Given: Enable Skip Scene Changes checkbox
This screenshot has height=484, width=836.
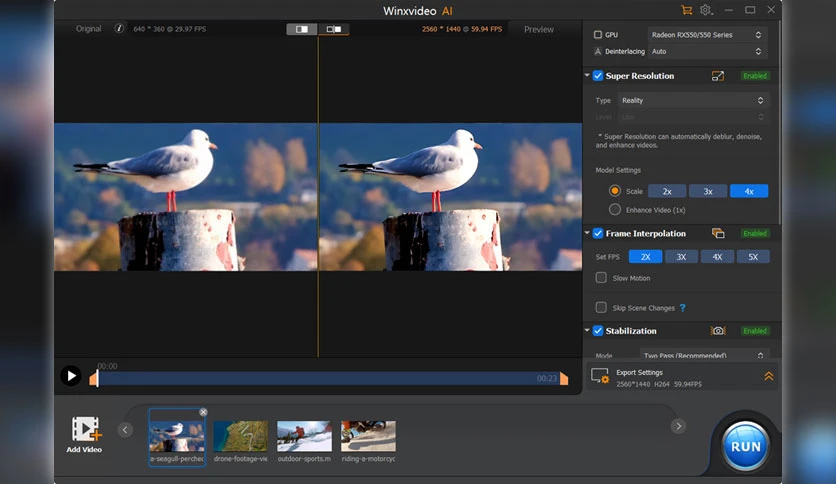Looking at the screenshot, I should pyautogui.click(x=601, y=308).
